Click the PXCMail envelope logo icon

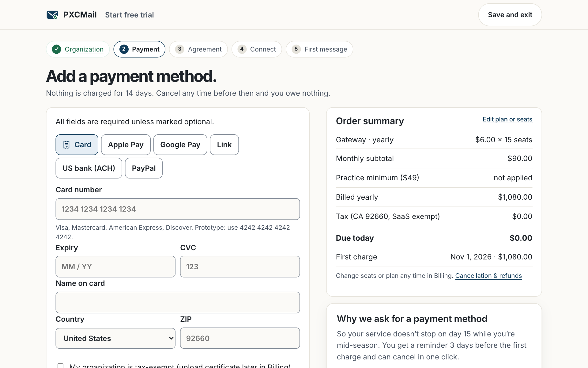(52, 15)
